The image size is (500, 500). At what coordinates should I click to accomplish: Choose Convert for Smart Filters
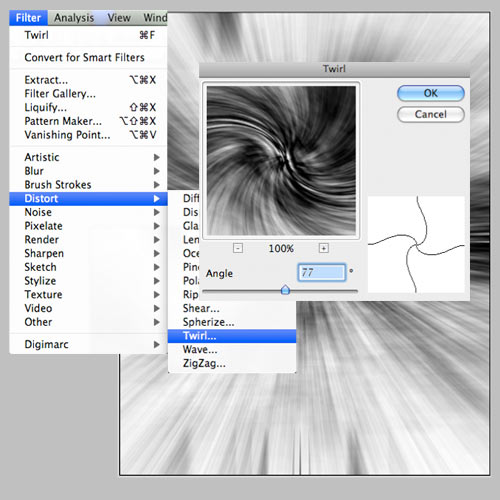pos(88,57)
